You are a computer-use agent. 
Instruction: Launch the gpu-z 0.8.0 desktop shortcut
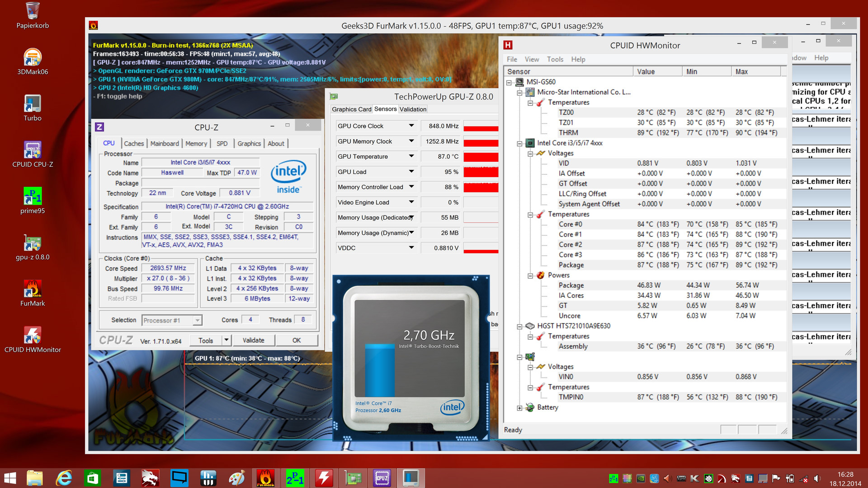[x=33, y=247]
